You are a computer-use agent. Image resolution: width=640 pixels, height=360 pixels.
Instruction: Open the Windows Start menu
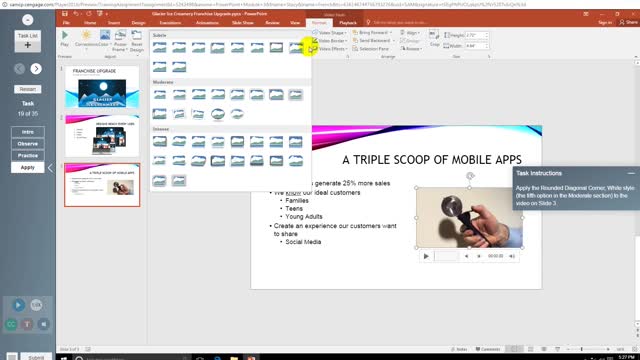coord(64,358)
